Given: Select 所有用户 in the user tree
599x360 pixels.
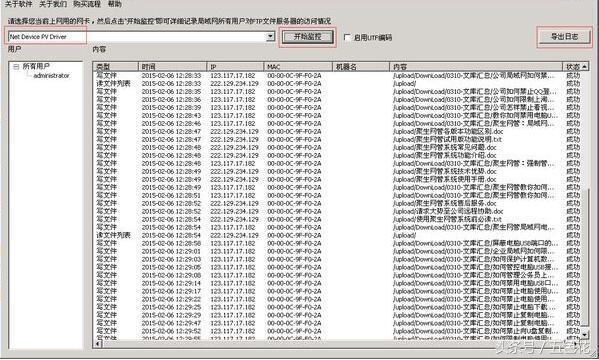Looking at the screenshot, I should click(x=36, y=66).
